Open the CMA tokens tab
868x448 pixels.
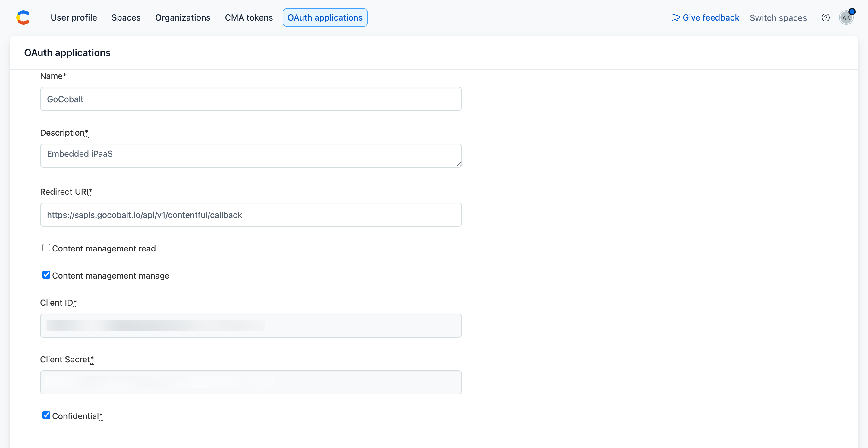[249, 17]
